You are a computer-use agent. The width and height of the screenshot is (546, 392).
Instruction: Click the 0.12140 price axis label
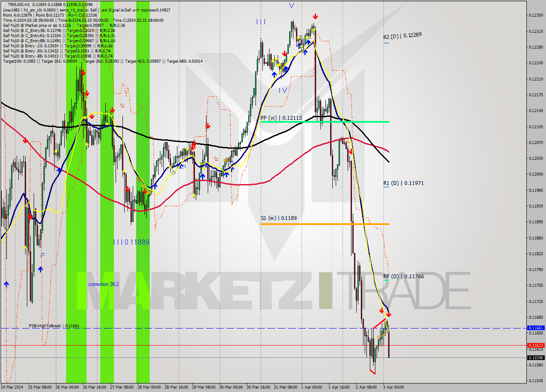pyautogui.click(x=536, y=111)
